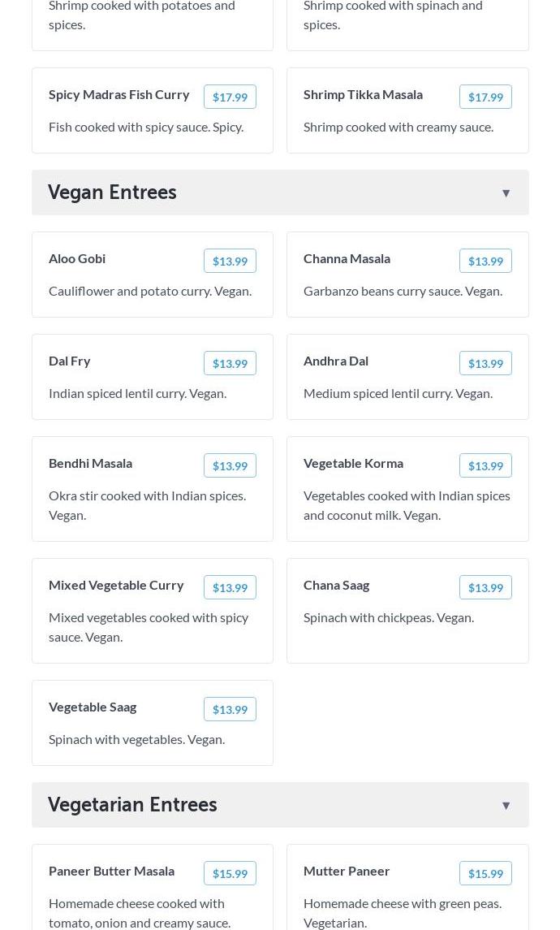Click the Vegetarian Entrees header title
This screenshot has height=930, width=560.
point(132,805)
